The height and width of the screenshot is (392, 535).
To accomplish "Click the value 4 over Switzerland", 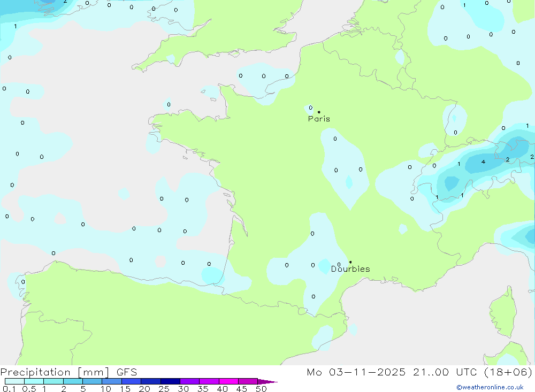I will 483,162.
